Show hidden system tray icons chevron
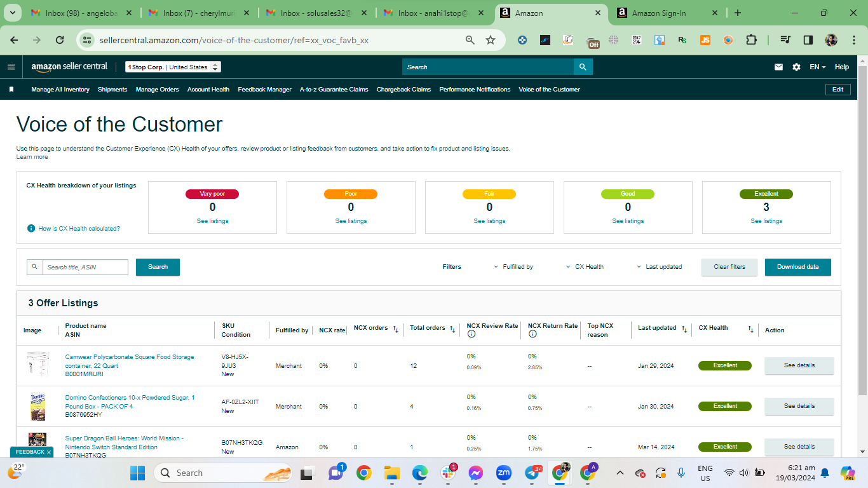Viewport: 868px width, 488px height. click(x=620, y=473)
